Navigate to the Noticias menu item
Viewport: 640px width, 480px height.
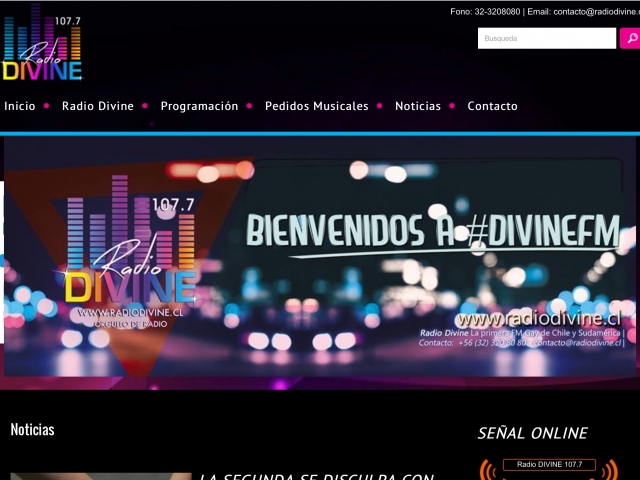pyautogui.click(x=418, y=106)
